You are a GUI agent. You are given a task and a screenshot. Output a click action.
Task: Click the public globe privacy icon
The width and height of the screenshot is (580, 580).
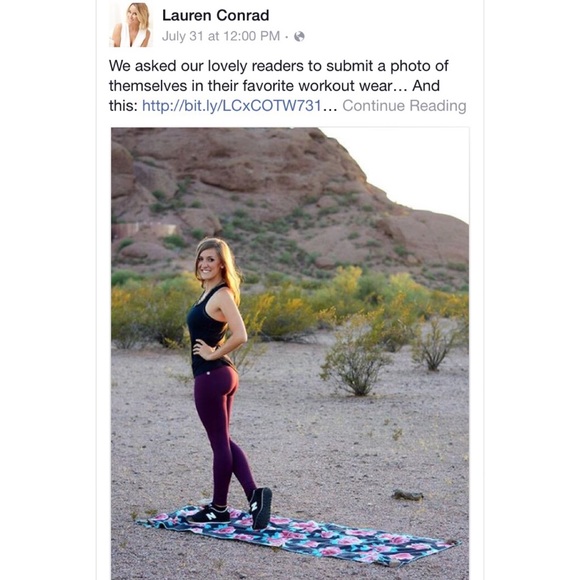[299, 36]
